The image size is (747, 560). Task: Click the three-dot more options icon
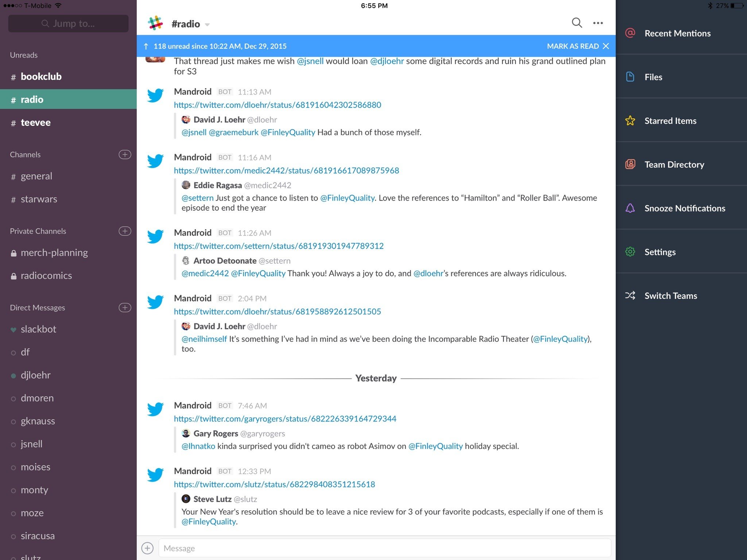[598, 23]
